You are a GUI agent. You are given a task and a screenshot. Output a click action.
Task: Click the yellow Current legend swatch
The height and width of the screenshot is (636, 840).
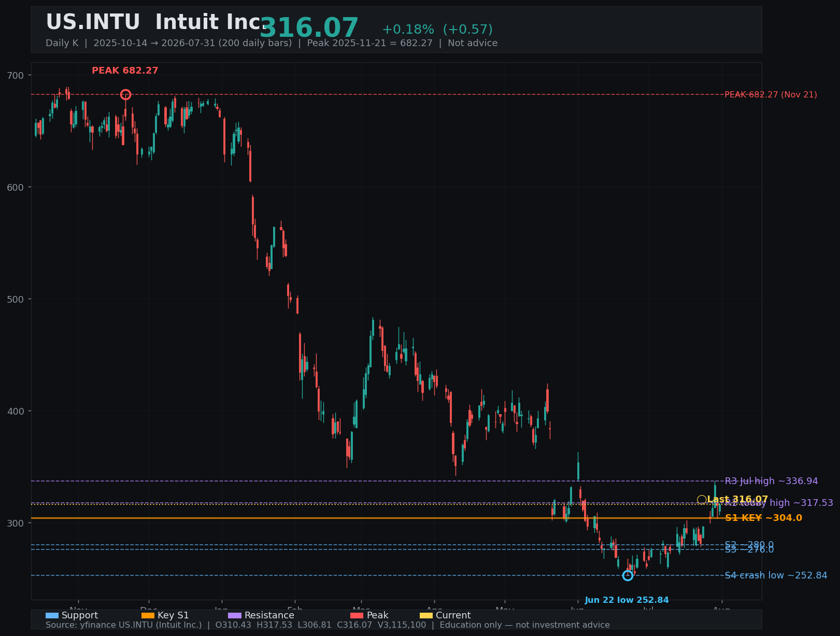426,616
